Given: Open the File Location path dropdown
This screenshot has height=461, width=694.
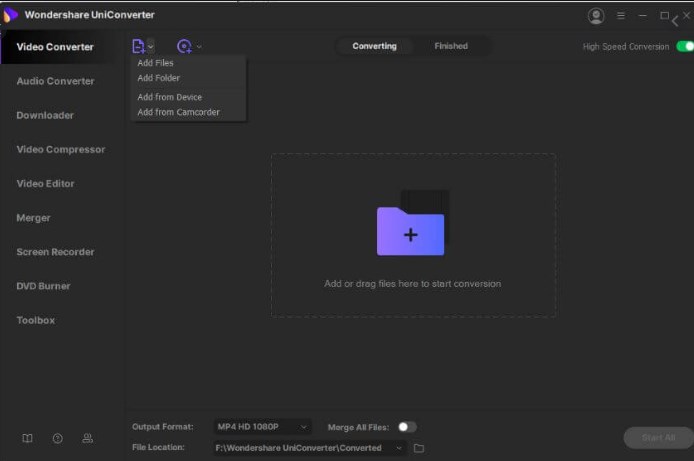Looking at the screenshot, I should [x=309, y=448].
